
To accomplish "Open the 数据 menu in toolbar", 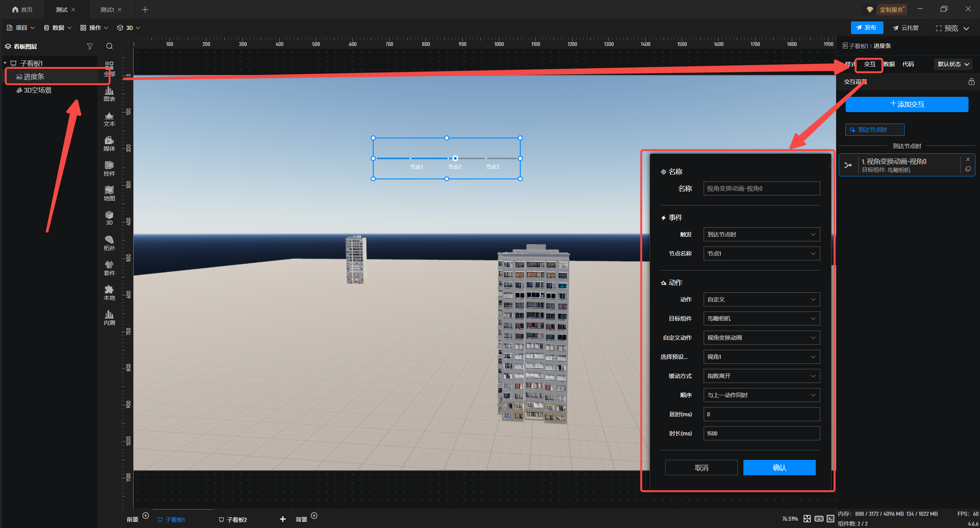I will (57, 28).
